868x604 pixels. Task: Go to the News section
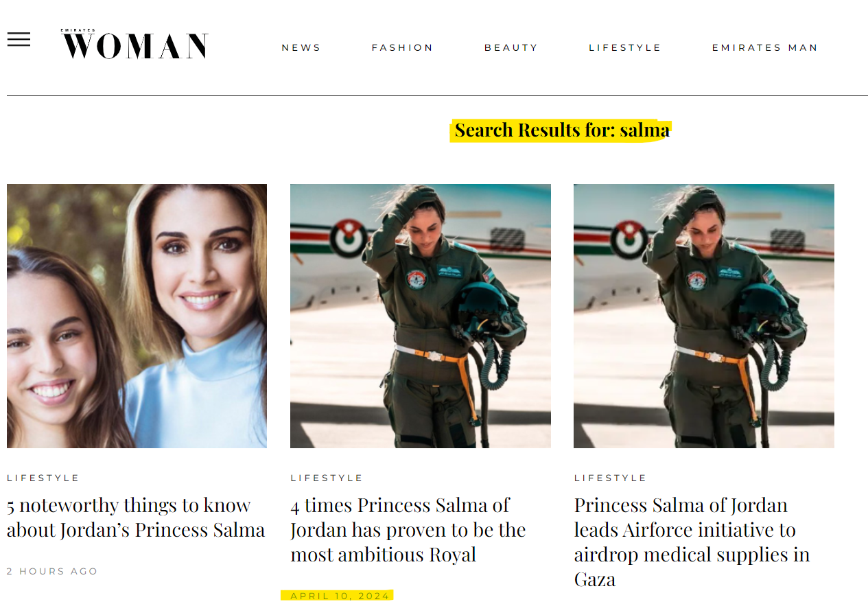301,47
